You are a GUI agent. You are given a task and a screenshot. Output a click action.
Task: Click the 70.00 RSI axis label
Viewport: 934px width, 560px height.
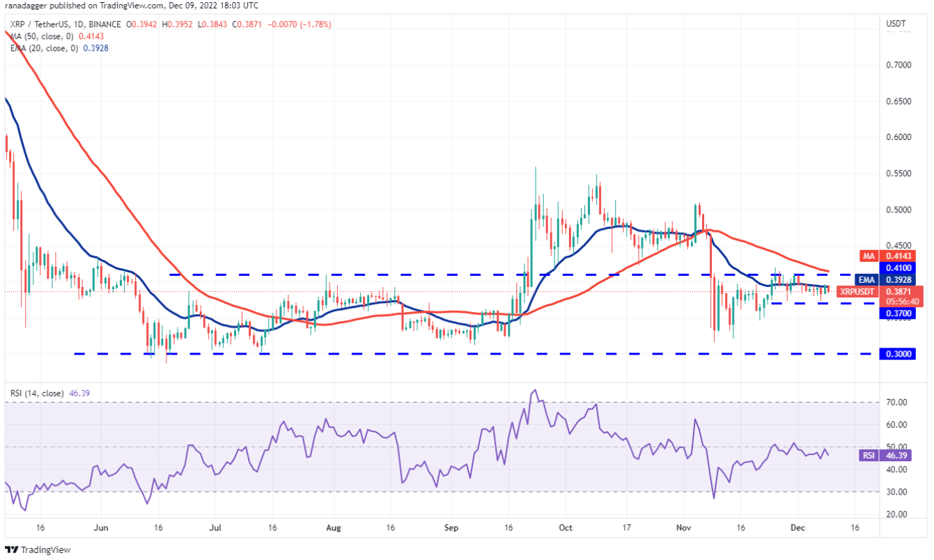(x=896, y=403)
